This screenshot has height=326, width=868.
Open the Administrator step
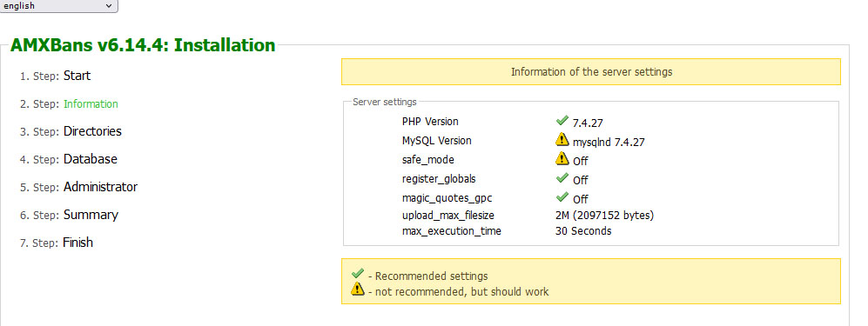100,187
